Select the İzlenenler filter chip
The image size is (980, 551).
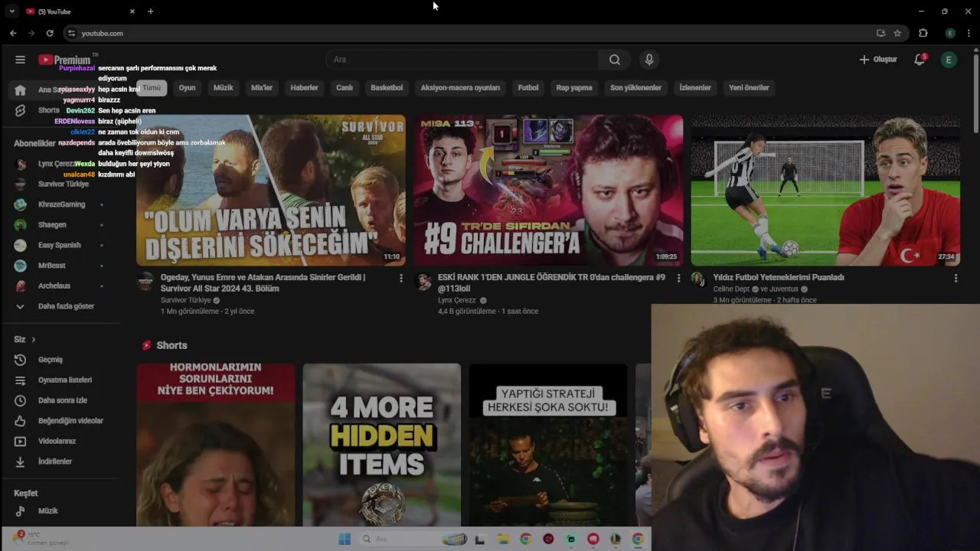point(695,88)
